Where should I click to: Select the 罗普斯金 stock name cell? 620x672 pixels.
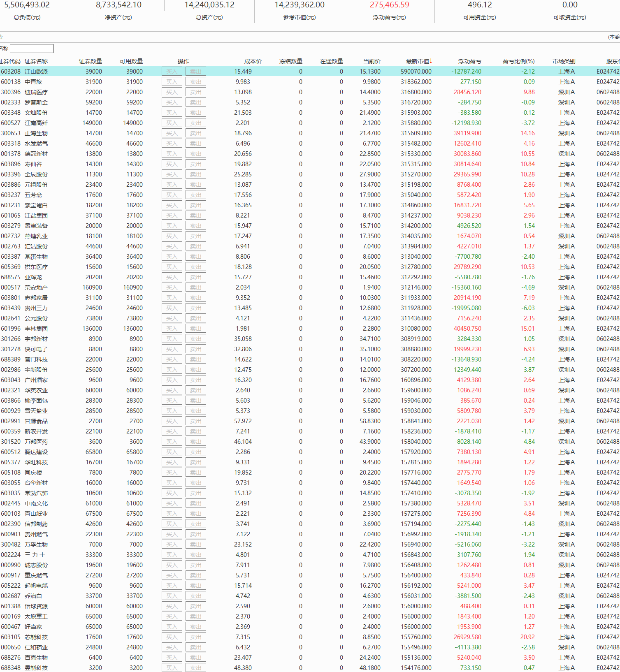tap(36, 102)
